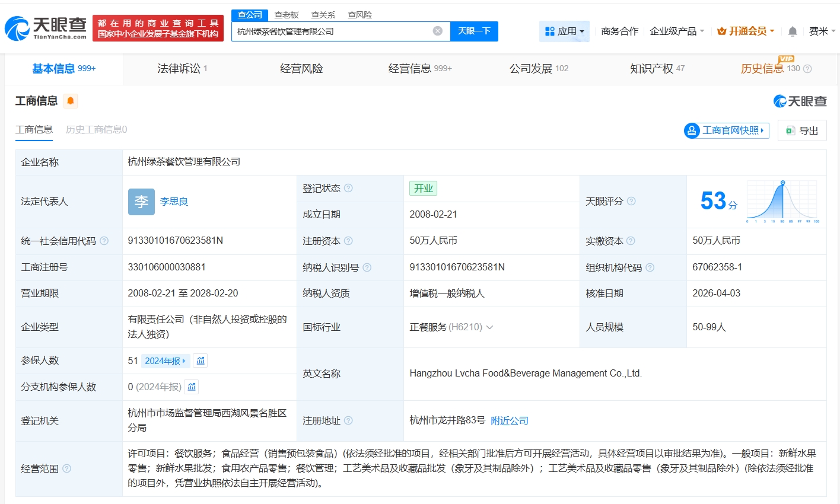Click help icon next to 统一社会信用代码
The height and width of the screenshot is (504, 840).
click(x=104, y=241)
